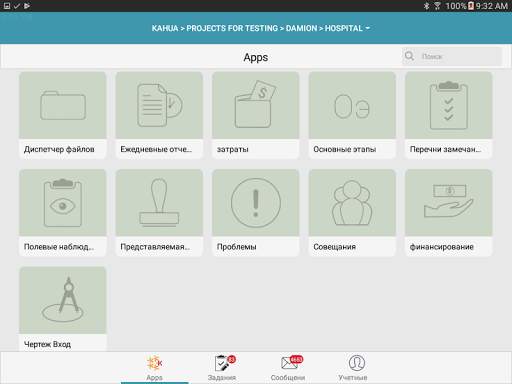This screenshot has width=512, height=384.
Task: Open the Чертеж Вход compass icon
Action: (x=63, y=300)
